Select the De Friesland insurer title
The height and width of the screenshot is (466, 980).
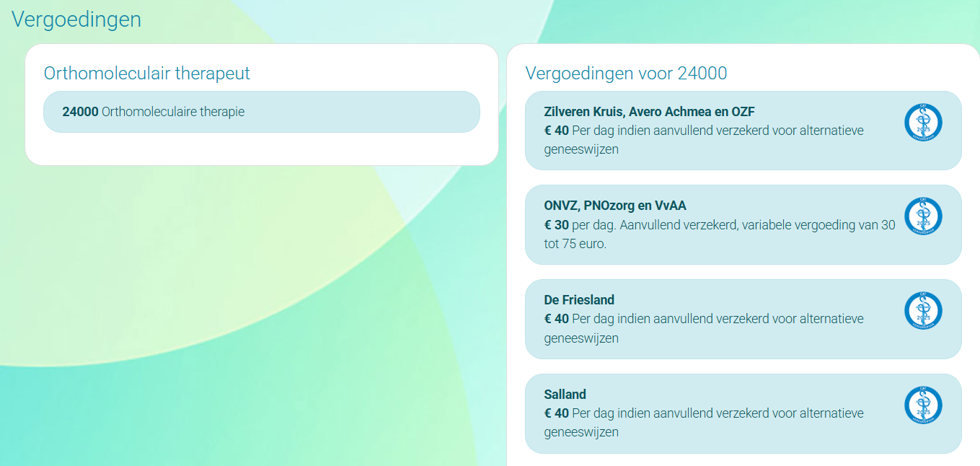[579, 300]
